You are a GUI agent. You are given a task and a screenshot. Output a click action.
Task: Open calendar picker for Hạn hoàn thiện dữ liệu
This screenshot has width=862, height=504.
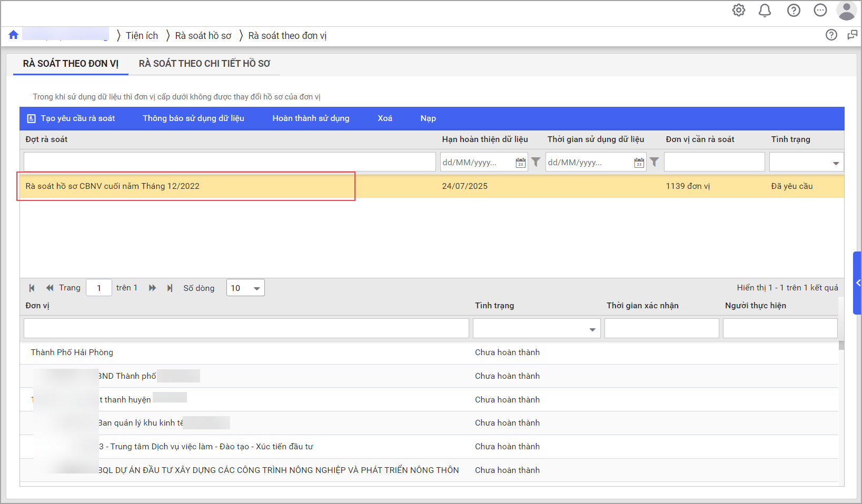point(520,163)
